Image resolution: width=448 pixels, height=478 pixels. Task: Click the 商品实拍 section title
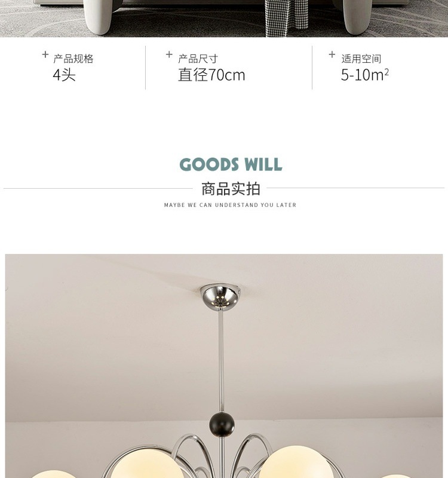click(x=231, y=189)
